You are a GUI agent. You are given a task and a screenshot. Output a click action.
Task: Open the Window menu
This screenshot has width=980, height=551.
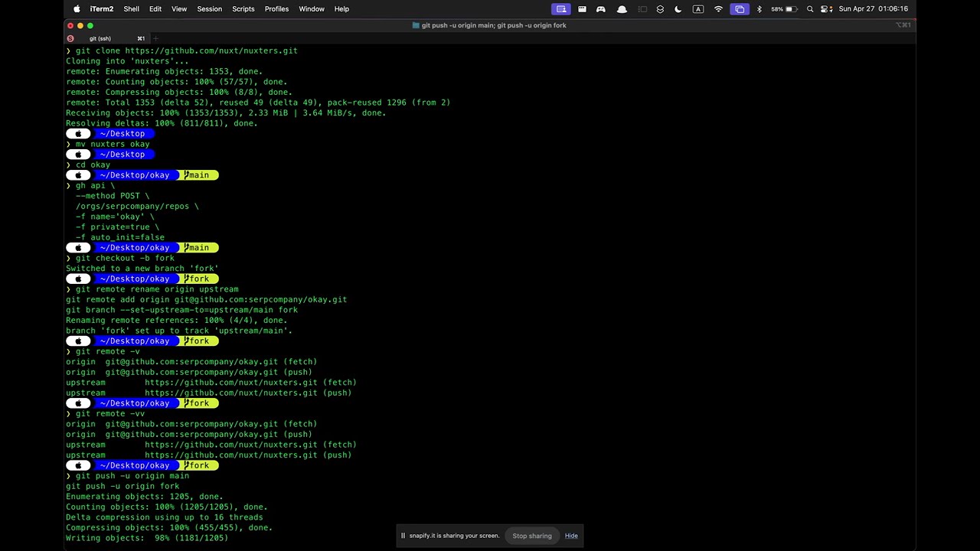coord(312,9)
